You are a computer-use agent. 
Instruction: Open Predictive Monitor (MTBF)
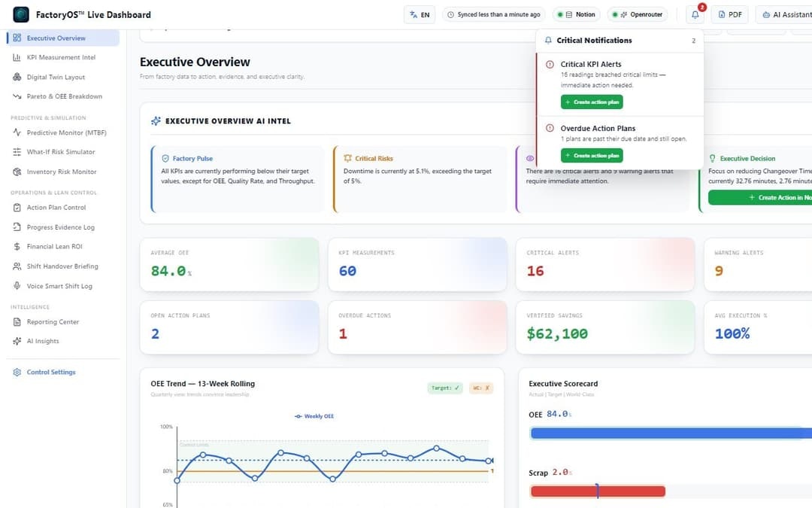pos(63,132)
